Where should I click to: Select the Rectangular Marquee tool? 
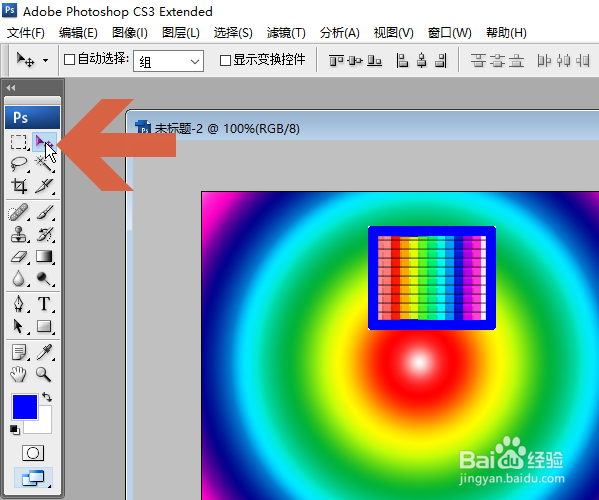point(19,142)
